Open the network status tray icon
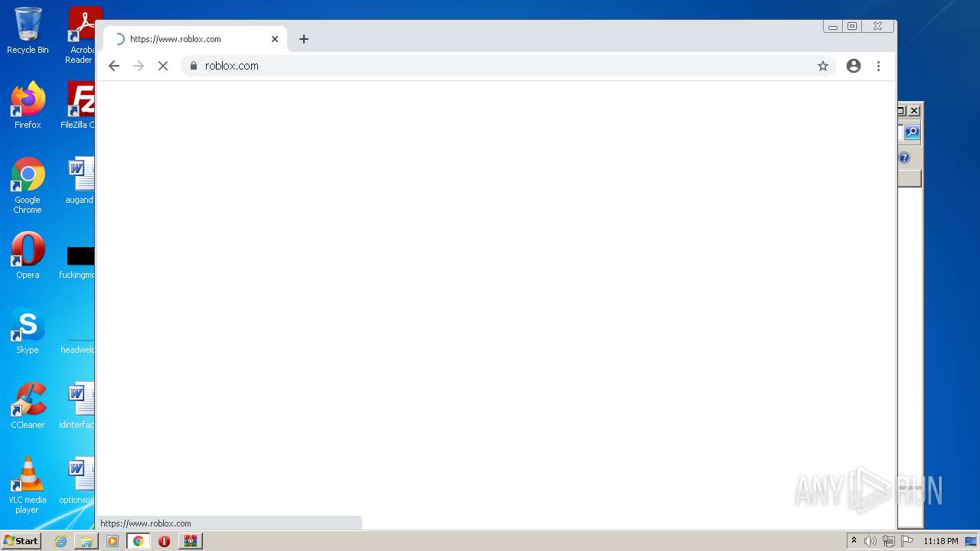Image resolution: width=980 pixels, height=551 pixels. [889, 541]
